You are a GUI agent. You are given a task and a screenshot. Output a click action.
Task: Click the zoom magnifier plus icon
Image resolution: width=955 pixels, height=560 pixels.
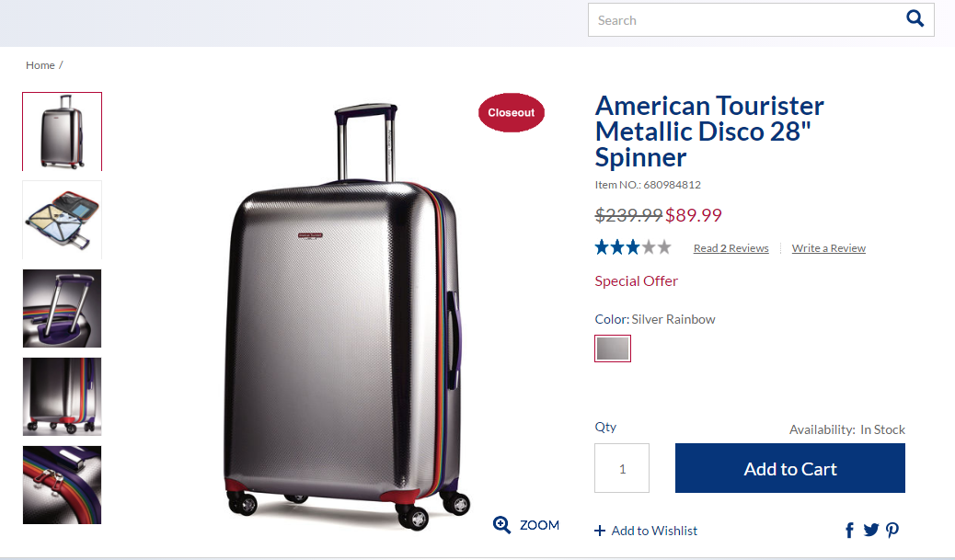click(502, 525)
